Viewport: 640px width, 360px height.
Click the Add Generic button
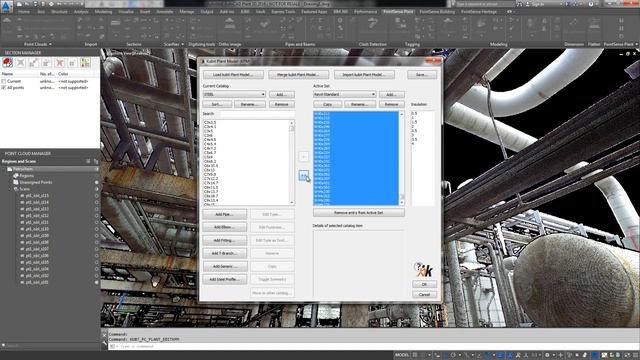tap(224, 267)
